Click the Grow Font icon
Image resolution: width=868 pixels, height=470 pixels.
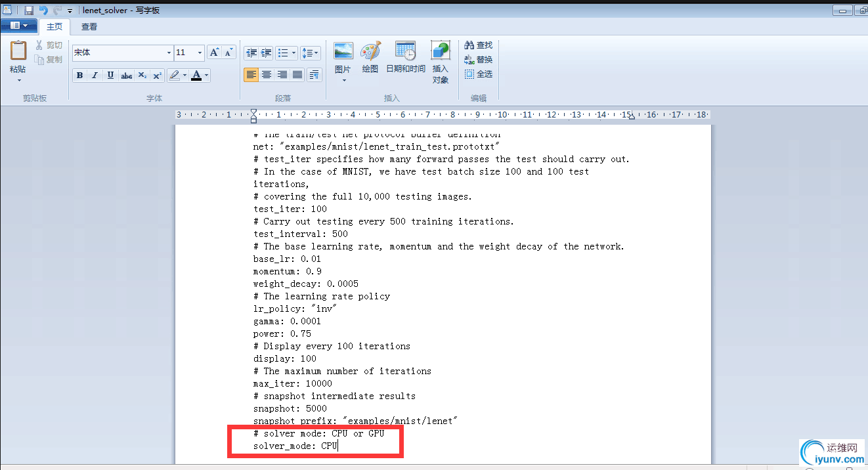[x=214, y=53]
